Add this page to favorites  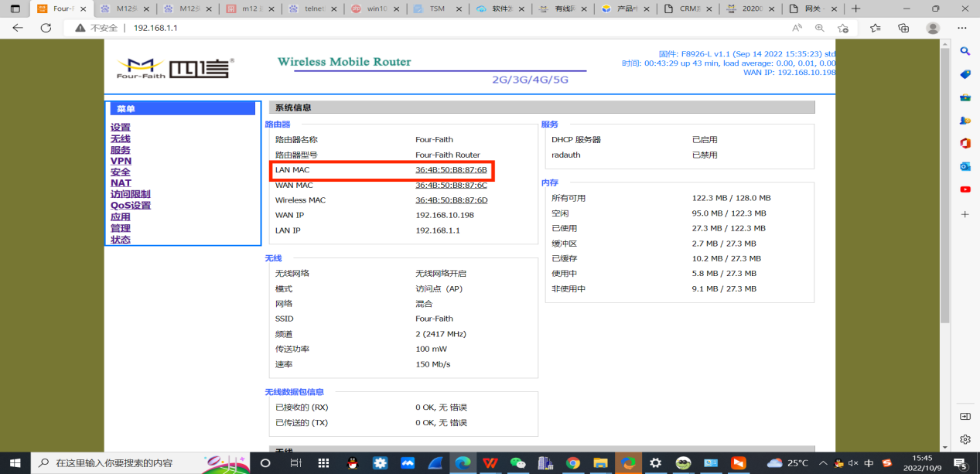point(843,28)
